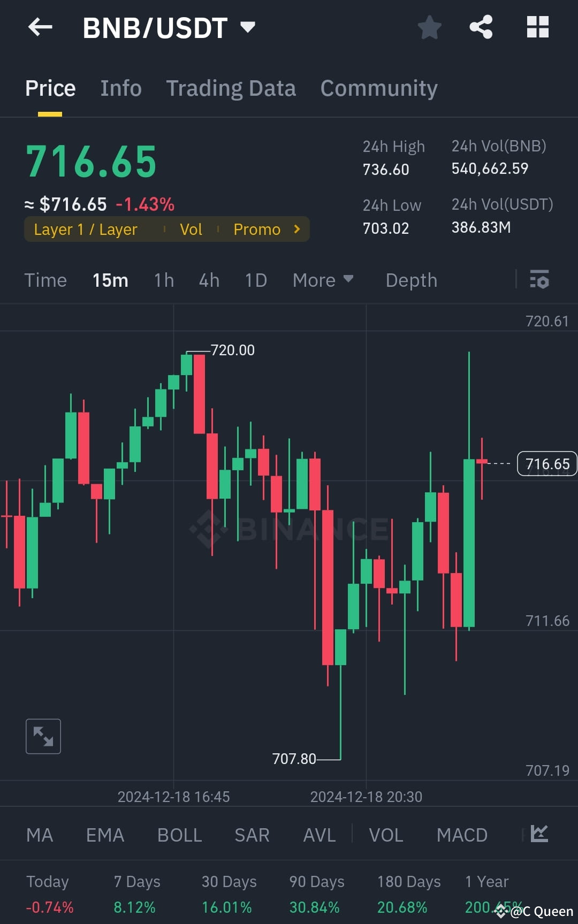The width and height of the screenshot is (578, 924).
Task: Open the Depth view
Action: tap(410, 280)
